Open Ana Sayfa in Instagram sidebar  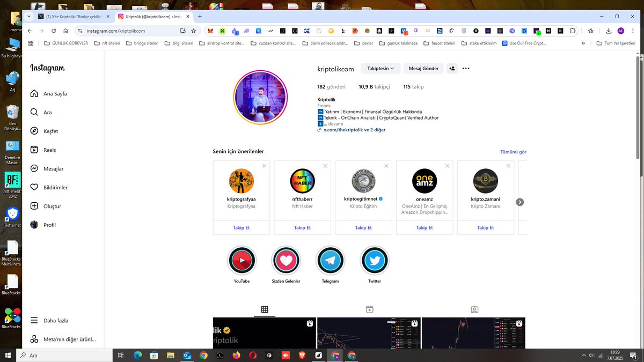(x=48, y=93)
